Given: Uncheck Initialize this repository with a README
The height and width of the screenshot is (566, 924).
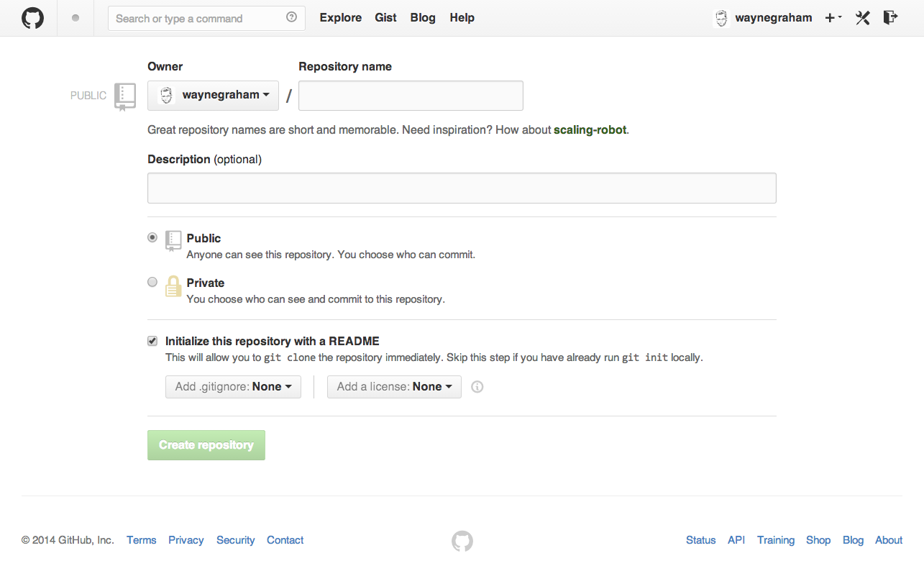Looking at the screenshot, I should (x=152, y=340).
